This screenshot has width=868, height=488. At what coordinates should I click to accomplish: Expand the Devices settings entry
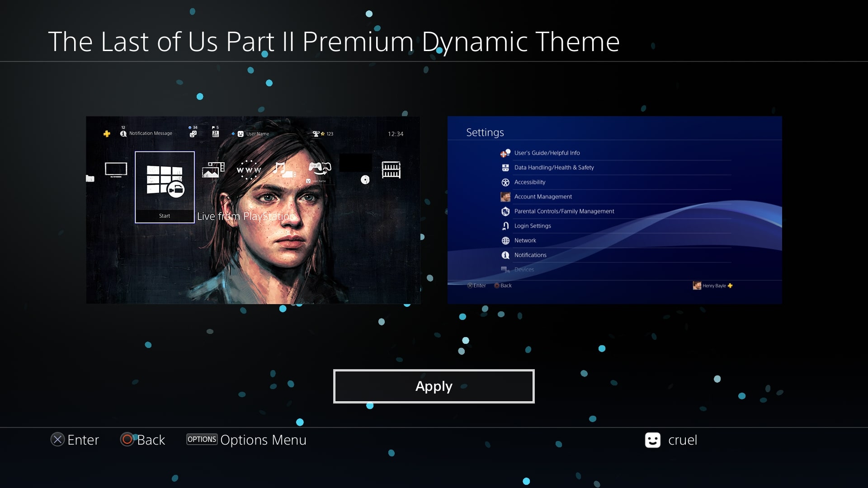pos(524,269)
